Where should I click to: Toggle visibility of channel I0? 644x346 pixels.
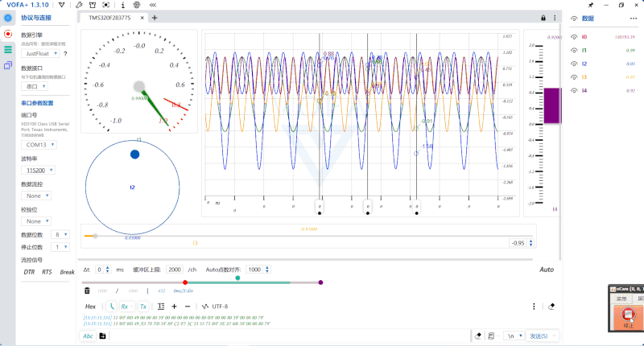574,37
